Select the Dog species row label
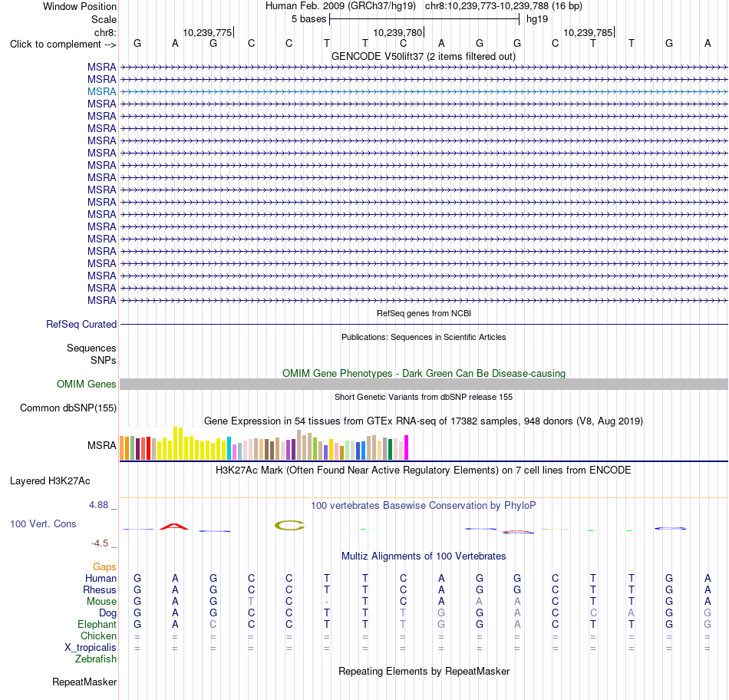The image size is (729, 700). pyautogui.click(x=107, y=613)
